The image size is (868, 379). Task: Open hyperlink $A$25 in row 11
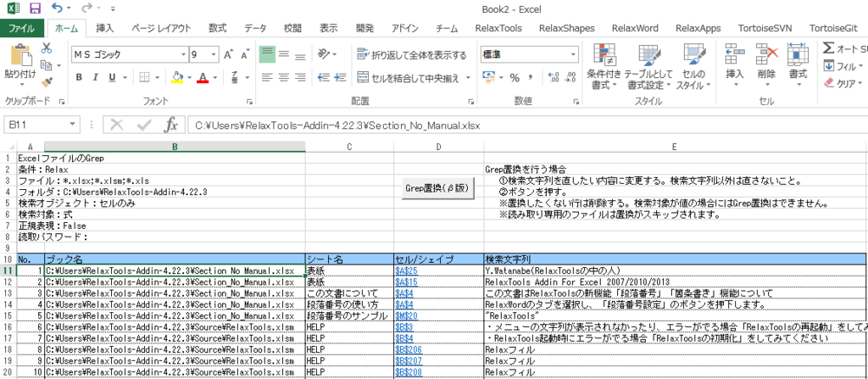click(x=407, y=271)
